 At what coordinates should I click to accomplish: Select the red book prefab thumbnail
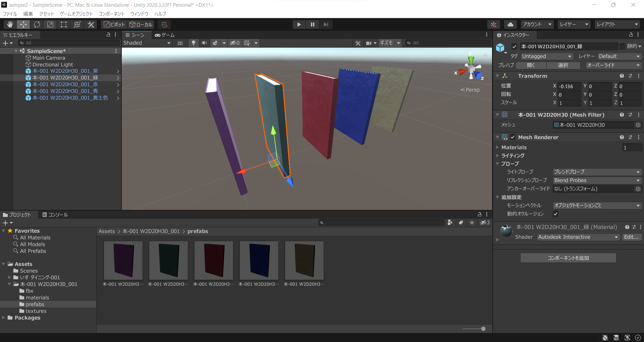coord(213,260)
